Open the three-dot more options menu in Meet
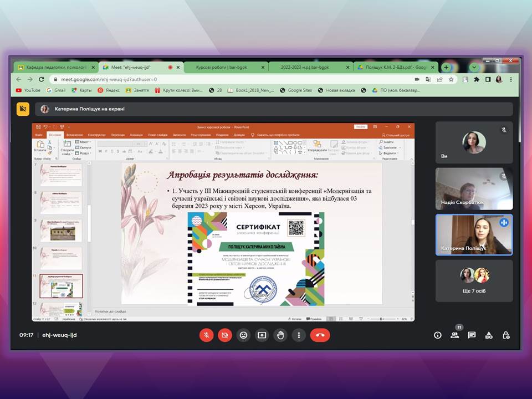Screen dimensions: 532x399 pos(299,335)
